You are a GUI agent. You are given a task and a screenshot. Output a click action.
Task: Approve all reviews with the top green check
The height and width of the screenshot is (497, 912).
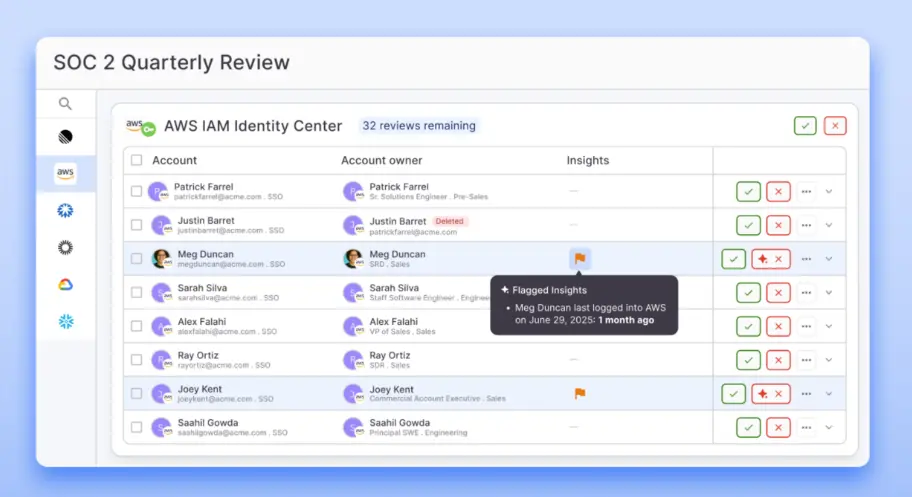tap(805, 126)
